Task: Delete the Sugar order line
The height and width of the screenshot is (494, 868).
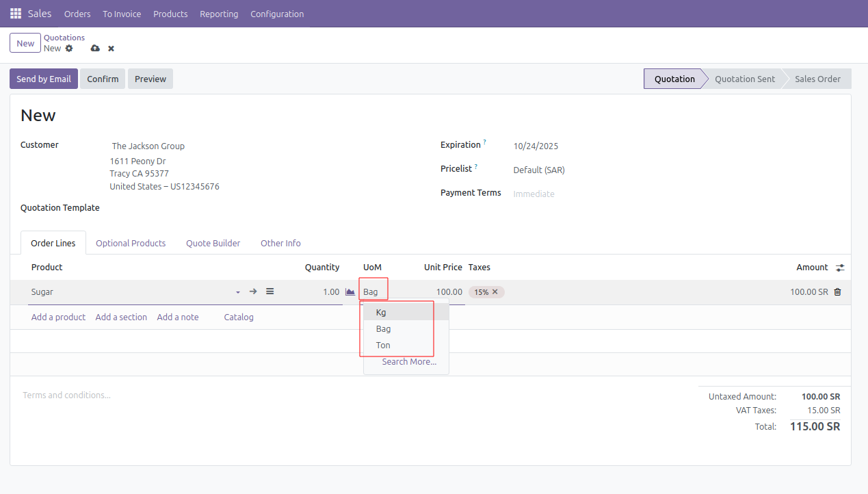Action: 837,292
